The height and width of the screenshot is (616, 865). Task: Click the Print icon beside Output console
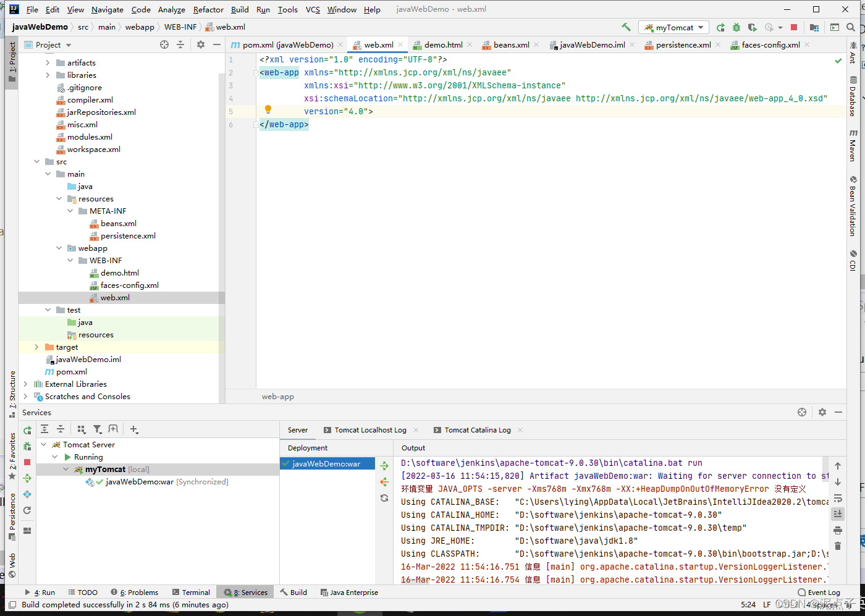[x=838, y=530]
